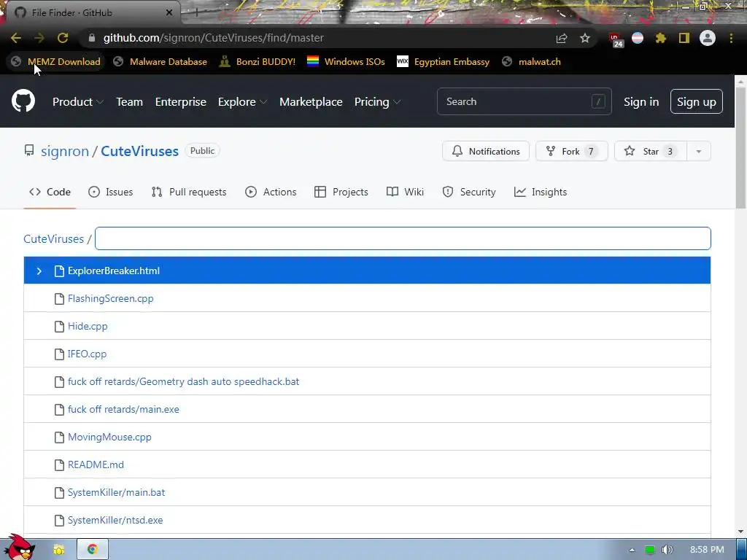Open the extensions puzzle piece icon
The height and width of the screenshot is (560, 747).
tap(660, 38)
